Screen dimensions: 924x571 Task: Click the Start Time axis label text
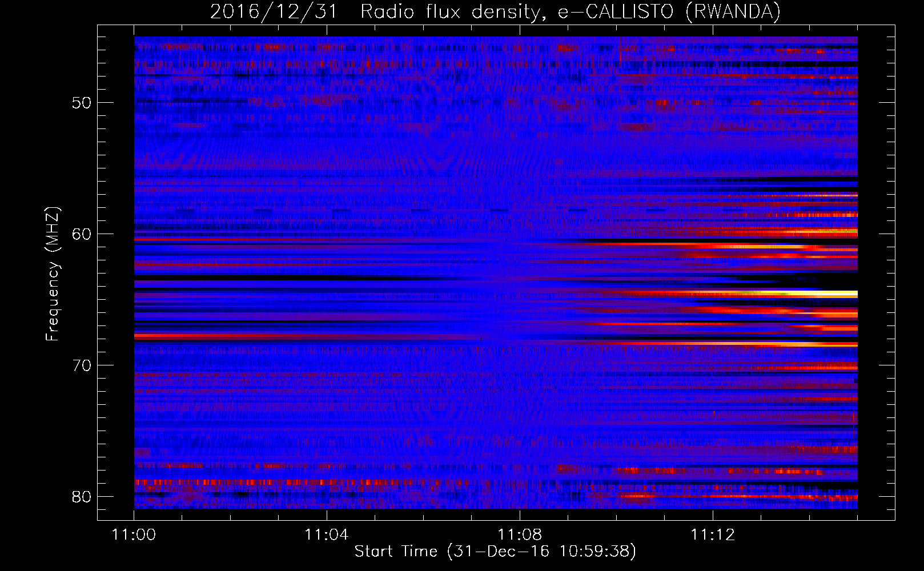pyautogui.click(x=495, y=552)
